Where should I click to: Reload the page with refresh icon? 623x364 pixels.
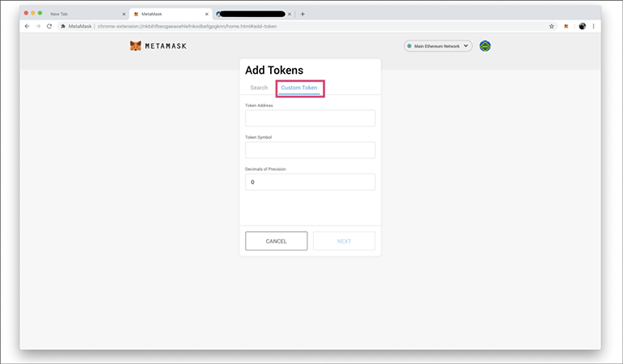coord(49,26)
